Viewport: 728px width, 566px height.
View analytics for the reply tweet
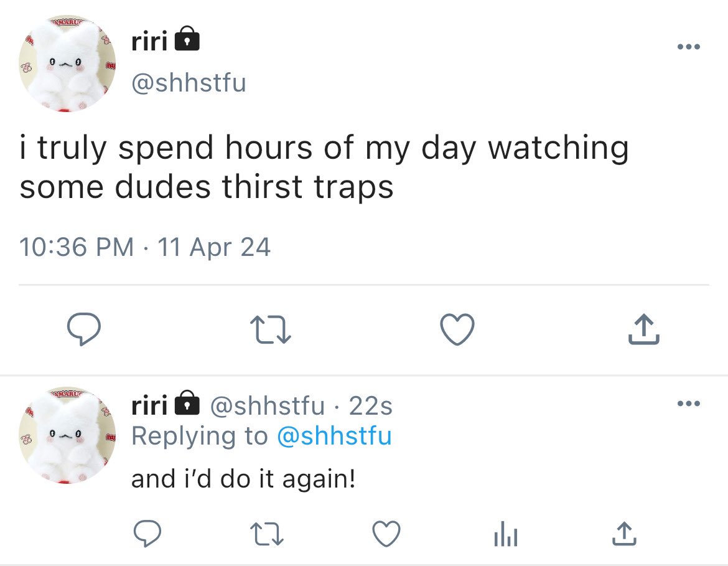(x=506, y=534)
